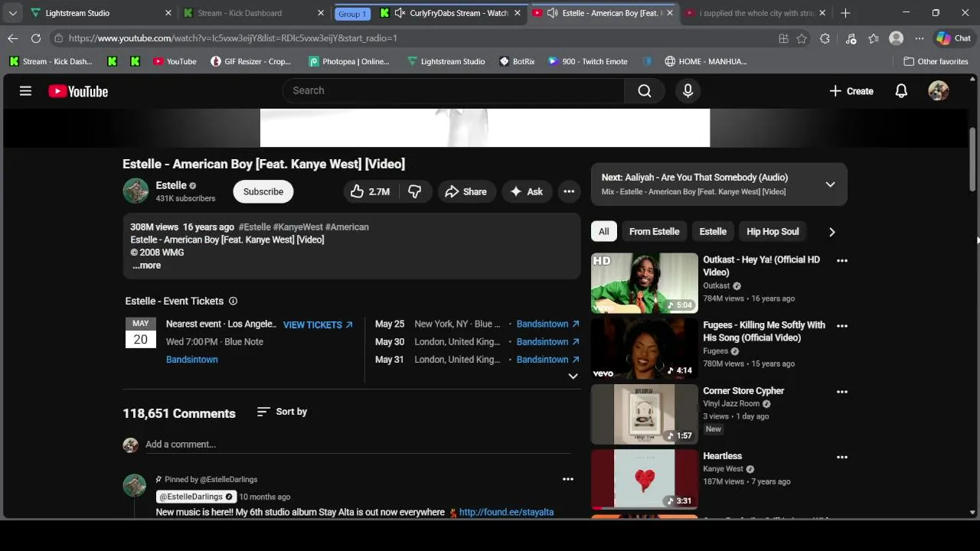Image resolution: width=980 pixels, height=551 pixels.
Task: Like the American Boy video
Action: 371,192
